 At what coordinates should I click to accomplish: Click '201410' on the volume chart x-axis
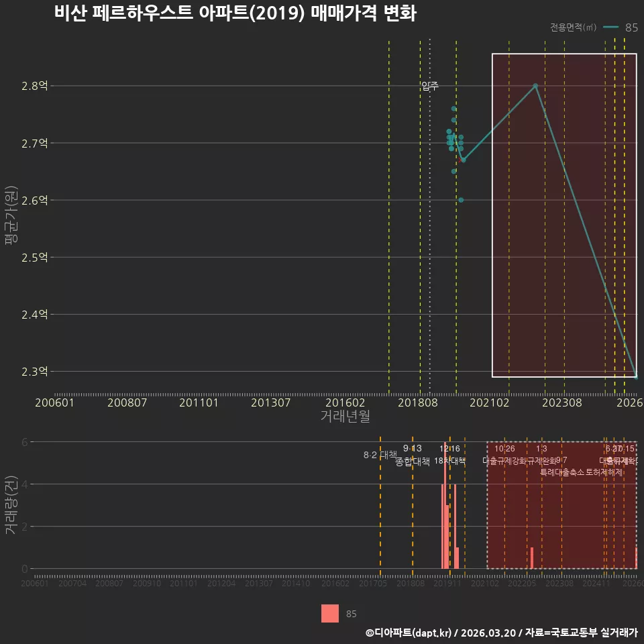coord(296,583)
